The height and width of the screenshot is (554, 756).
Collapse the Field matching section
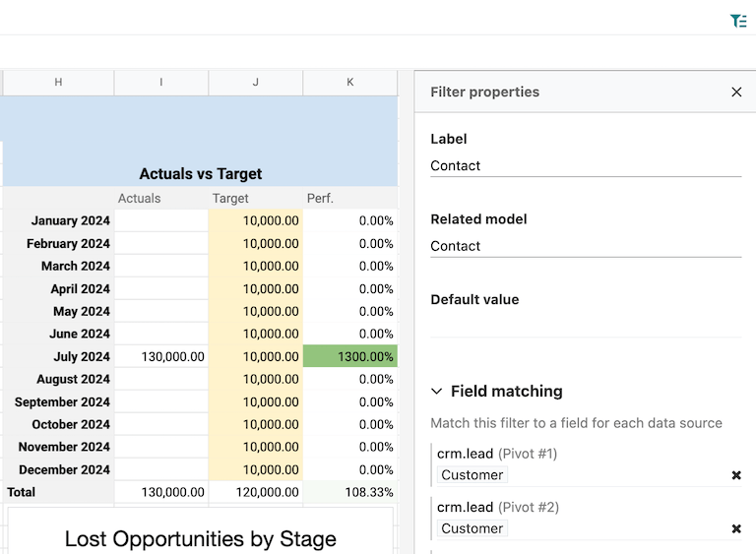(437, 392)
